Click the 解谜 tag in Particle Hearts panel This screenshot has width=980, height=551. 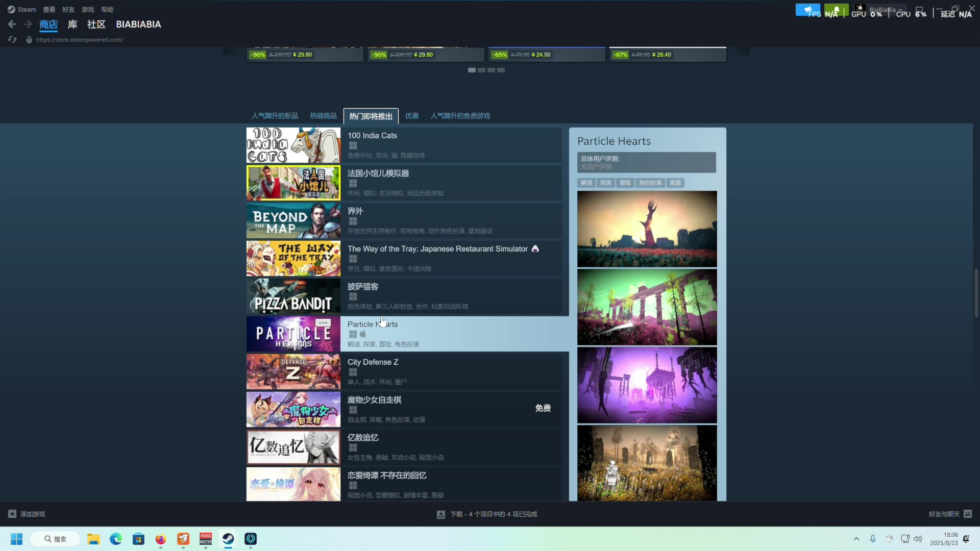pos(586,183)
